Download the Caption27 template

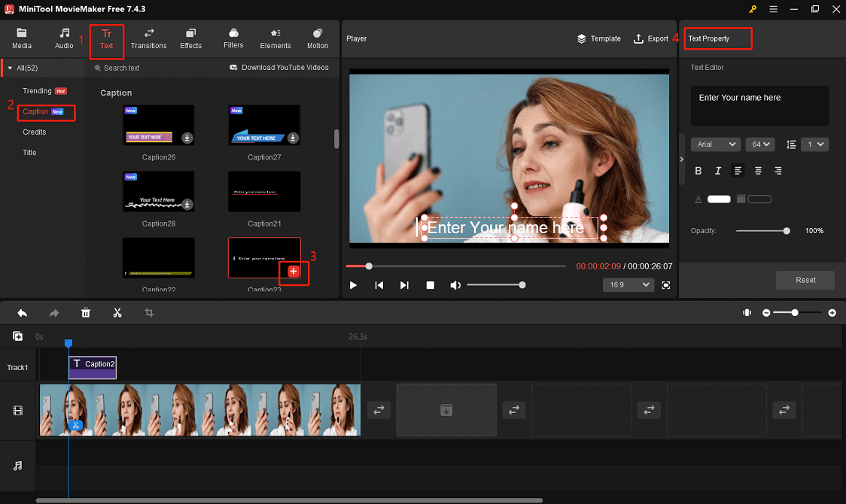pyautogui.click(x=293, y=138)
